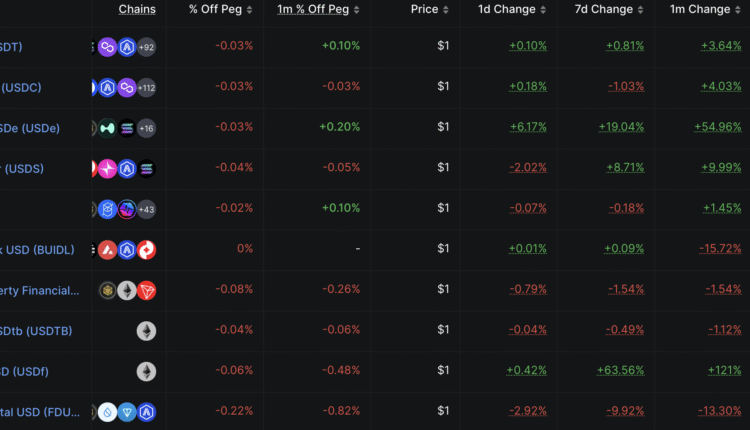Click the Solana chain icon in the USDe row
Image resolution: width=750 pixels, height=430 pixels.
click(x=127, y=128)
